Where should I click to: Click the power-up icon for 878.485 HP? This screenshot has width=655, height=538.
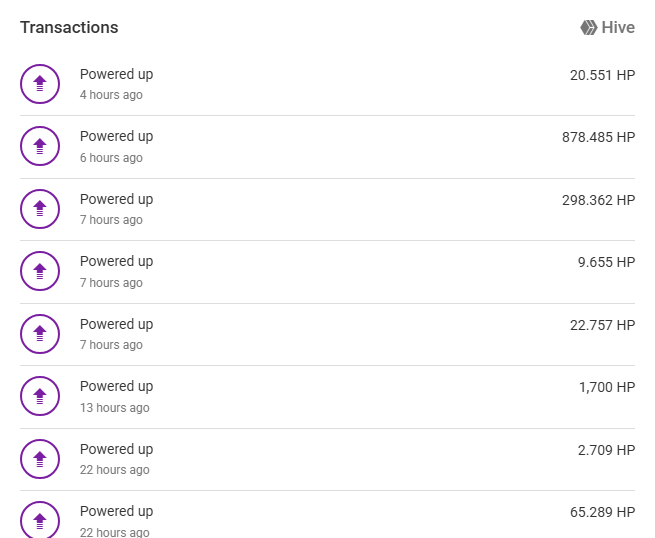(x=40, y=146)
